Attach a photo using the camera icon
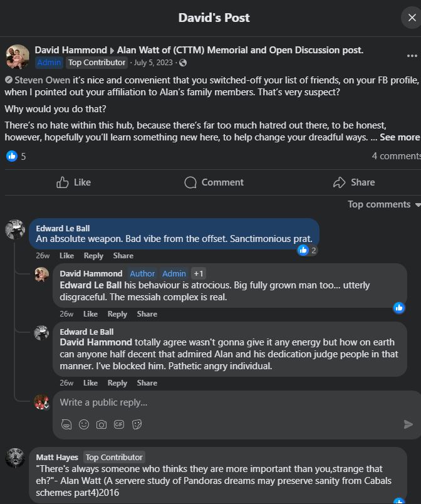Screen dimensions: 421x504 click(101, 424)
